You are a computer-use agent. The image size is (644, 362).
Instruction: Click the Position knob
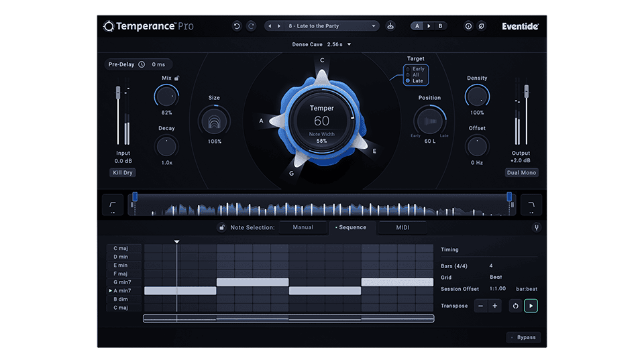tap(429, 121)
